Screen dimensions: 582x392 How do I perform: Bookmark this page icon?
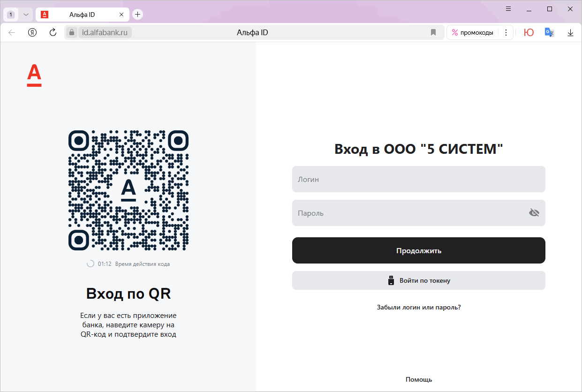pyautogui.click(x=433, y=32)
